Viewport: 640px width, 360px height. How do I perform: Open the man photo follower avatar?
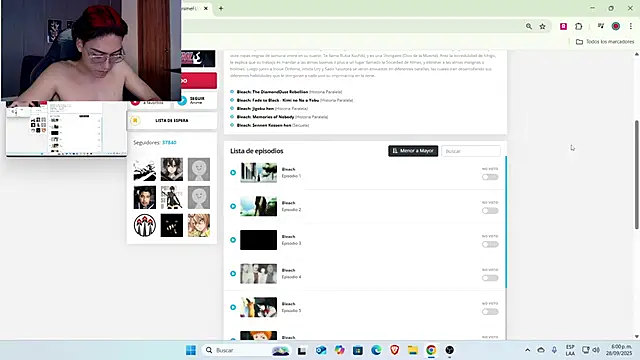click(144, 198)
